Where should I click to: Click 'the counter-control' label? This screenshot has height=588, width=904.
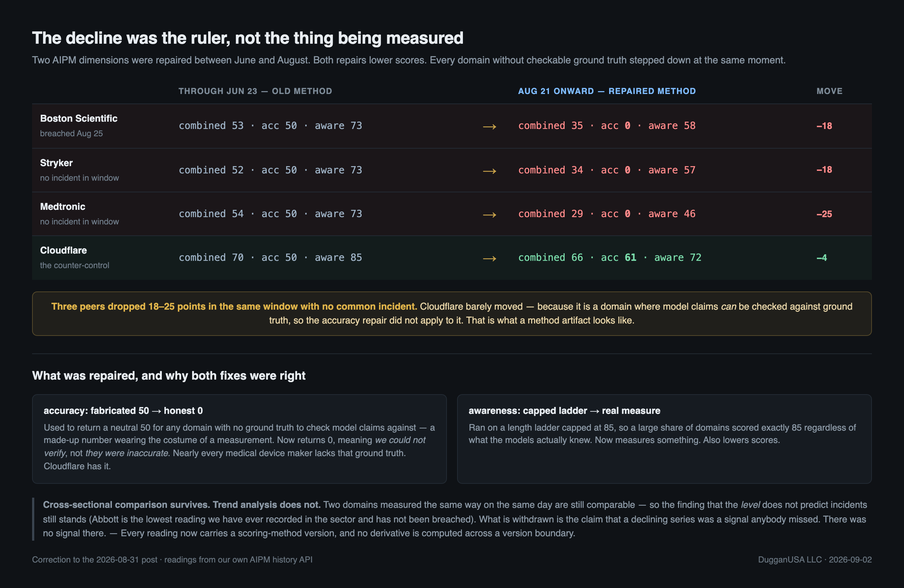tap(74, 265)
